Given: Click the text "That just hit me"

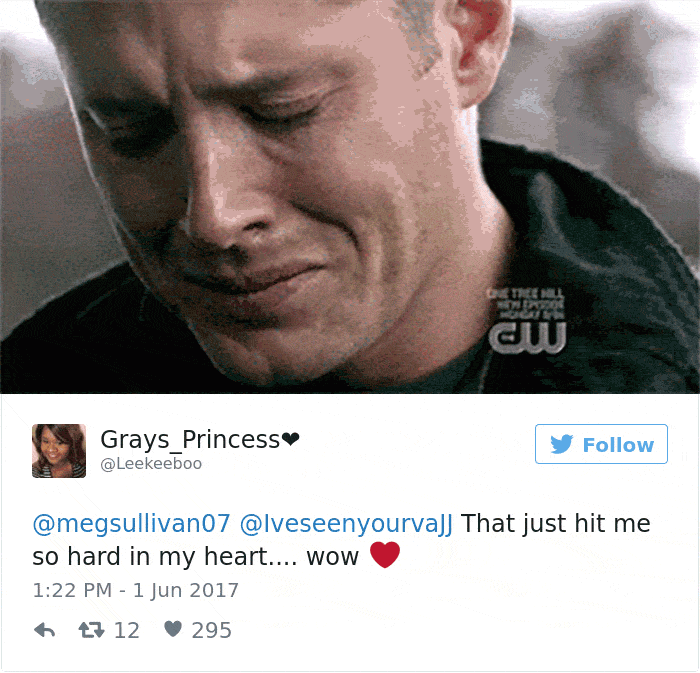Looking at the screenshot, I should click(x=556, y=523).
